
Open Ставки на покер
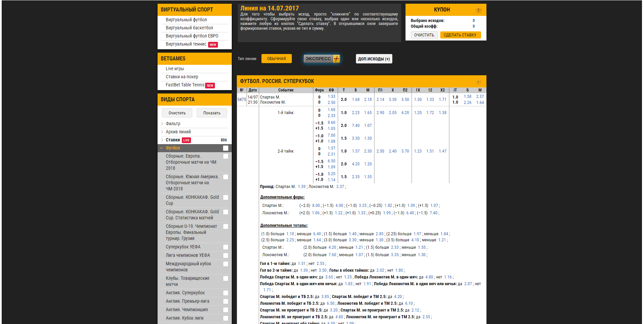[182, 77]
